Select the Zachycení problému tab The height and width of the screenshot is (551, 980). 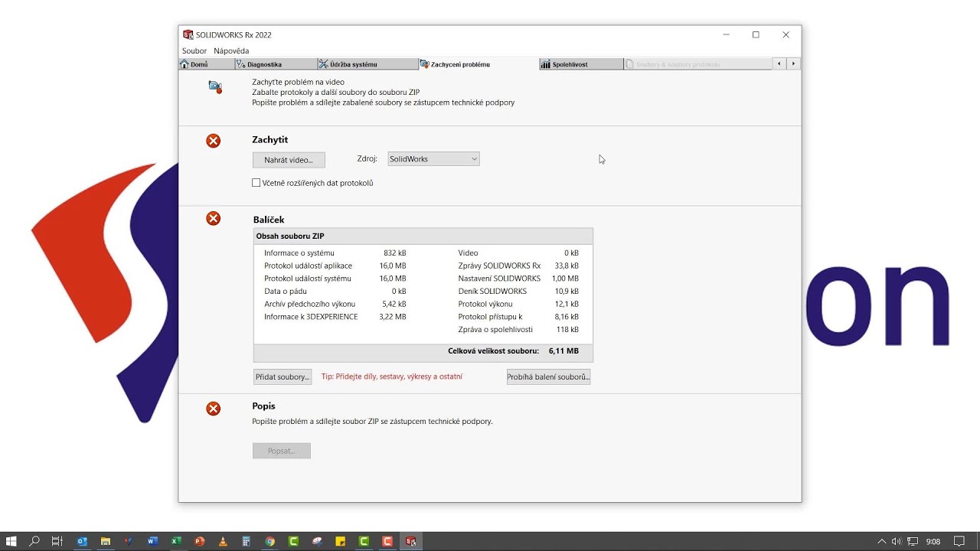[478, 64]
